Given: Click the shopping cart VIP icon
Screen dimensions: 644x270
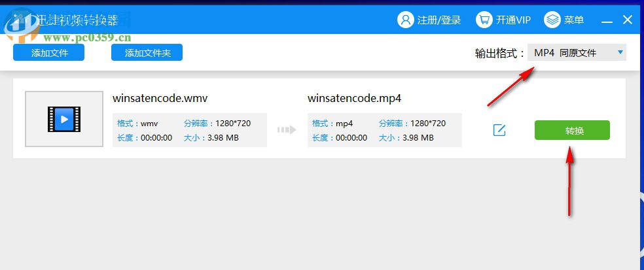Looking at the screenshot, I should pos(484,20).
